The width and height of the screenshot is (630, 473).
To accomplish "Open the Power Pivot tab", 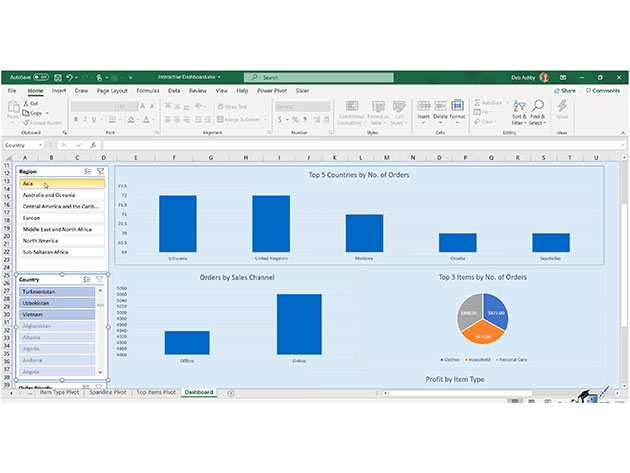I will [x=272, y=91].
